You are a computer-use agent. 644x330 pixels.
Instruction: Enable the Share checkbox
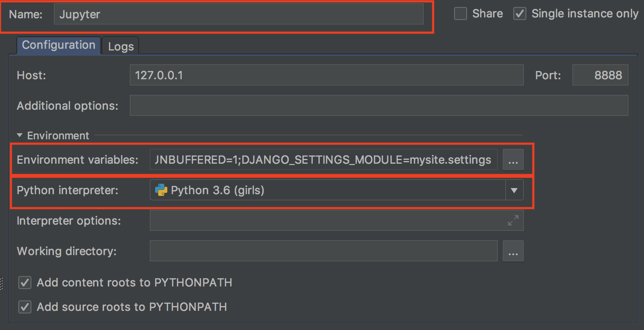pos(461,14)
